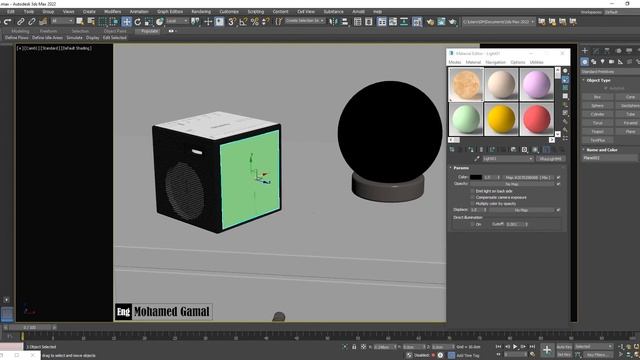The image size is (640, 360).
Task: Toggle the Rectangular Selection Region icon
Action: [x=102, y=22]
